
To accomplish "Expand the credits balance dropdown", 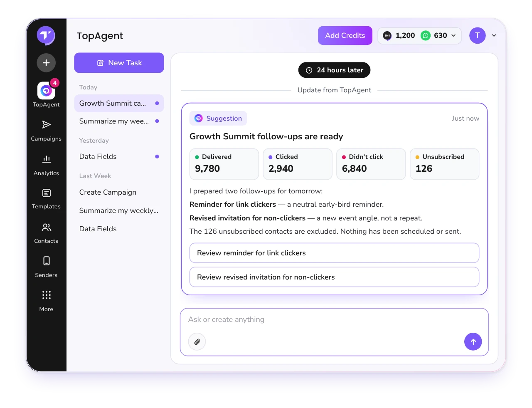I will tap(453, 36).
